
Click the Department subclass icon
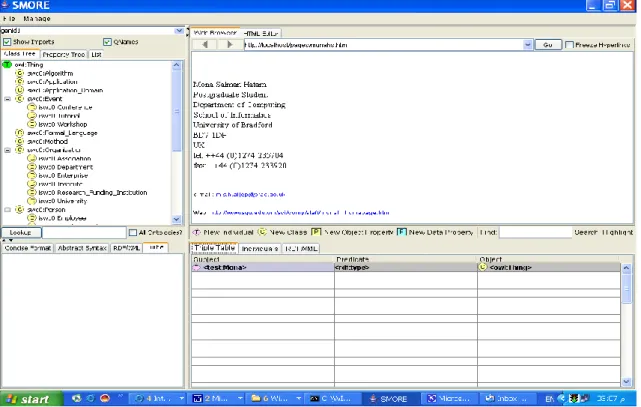click(x=32, y=167)
